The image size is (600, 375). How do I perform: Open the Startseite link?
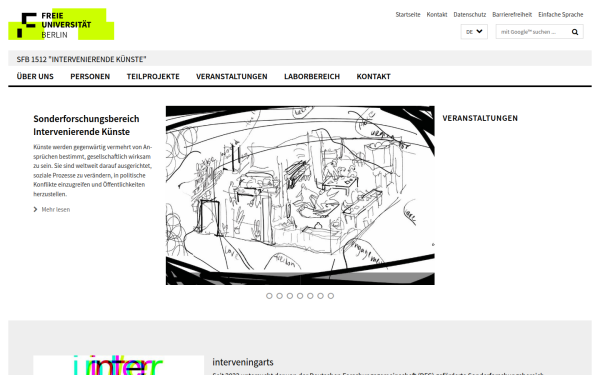408,15
